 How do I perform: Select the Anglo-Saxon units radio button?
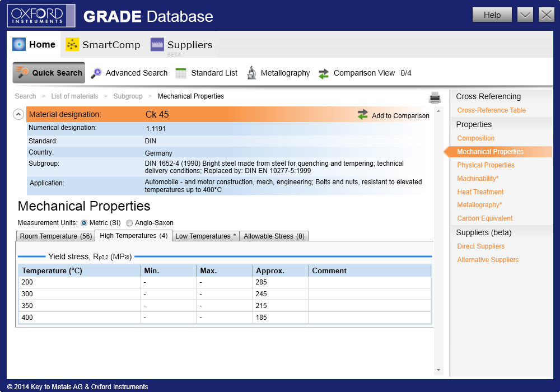click(129, 223)
